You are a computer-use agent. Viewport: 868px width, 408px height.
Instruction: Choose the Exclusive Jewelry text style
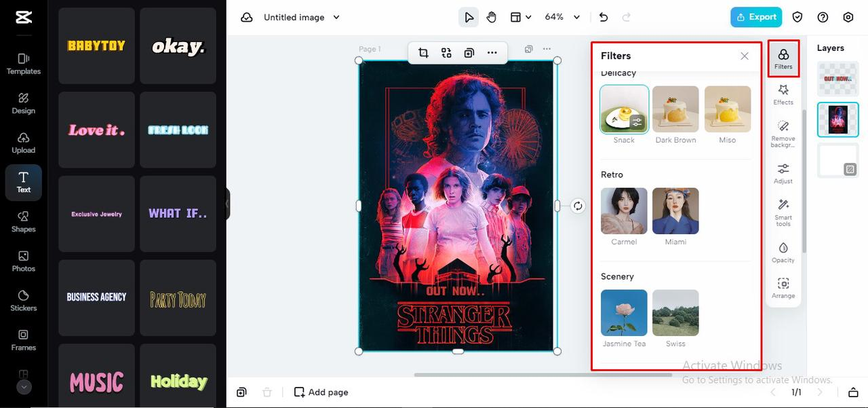[x=96, y=214]
